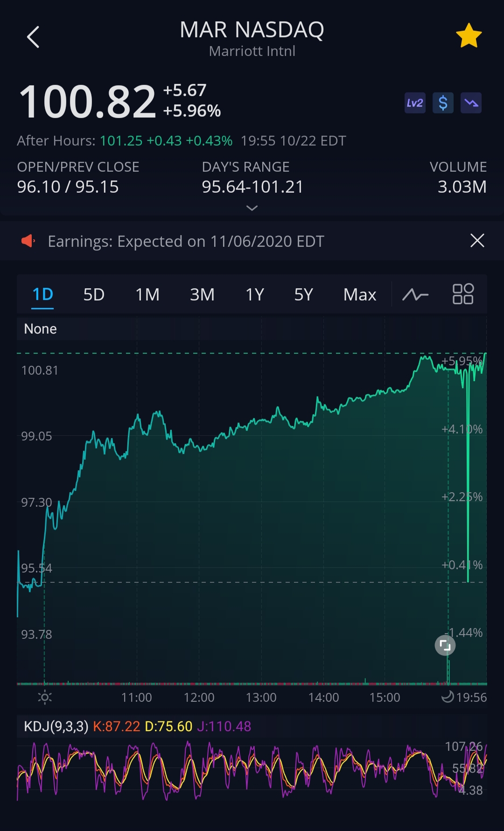The width and height of the screenshot is (504, 831).
Task: Dismiss the earnings notification
Action: pos(477,241)
